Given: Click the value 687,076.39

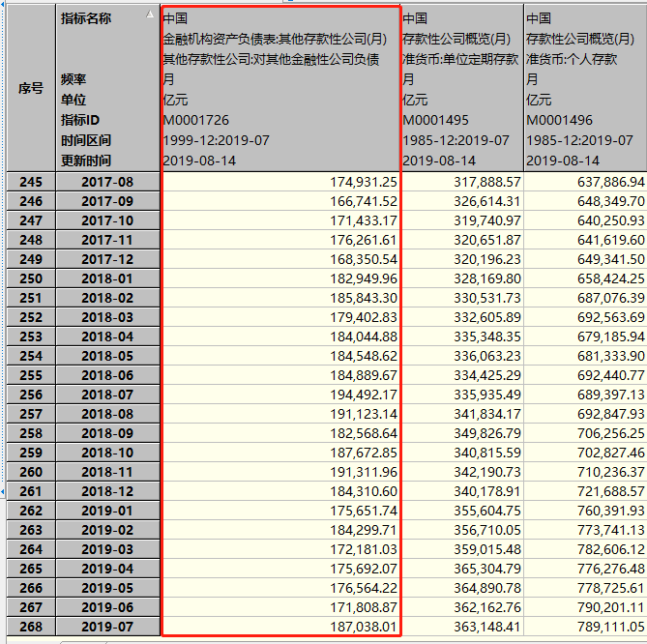Looking at the screenshot, I should pyautogui.click(x=610, y=298).
